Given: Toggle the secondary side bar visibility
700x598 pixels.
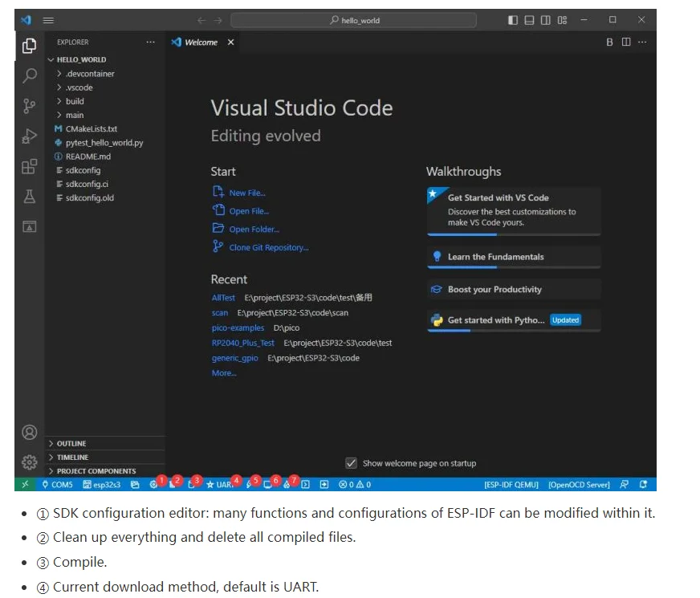Looking at the screenshot, I should tap(546, 20).
